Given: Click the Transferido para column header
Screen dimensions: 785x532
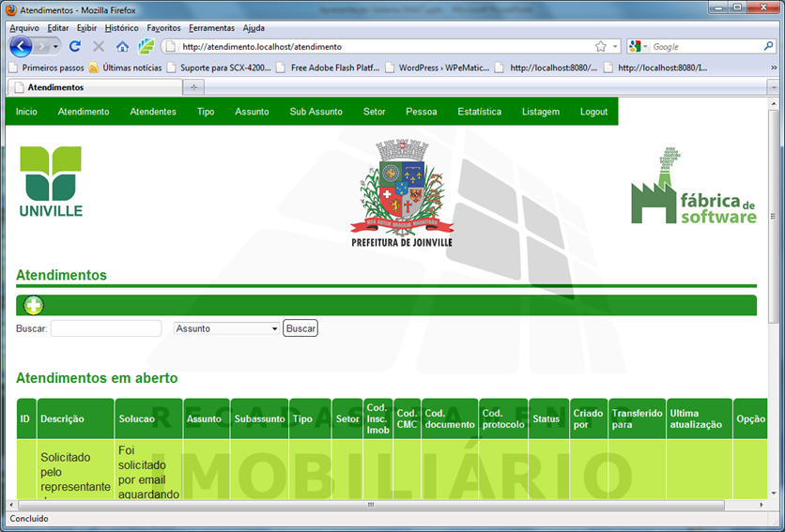Looking at the screenshot, I should click(x=637, y=418).
